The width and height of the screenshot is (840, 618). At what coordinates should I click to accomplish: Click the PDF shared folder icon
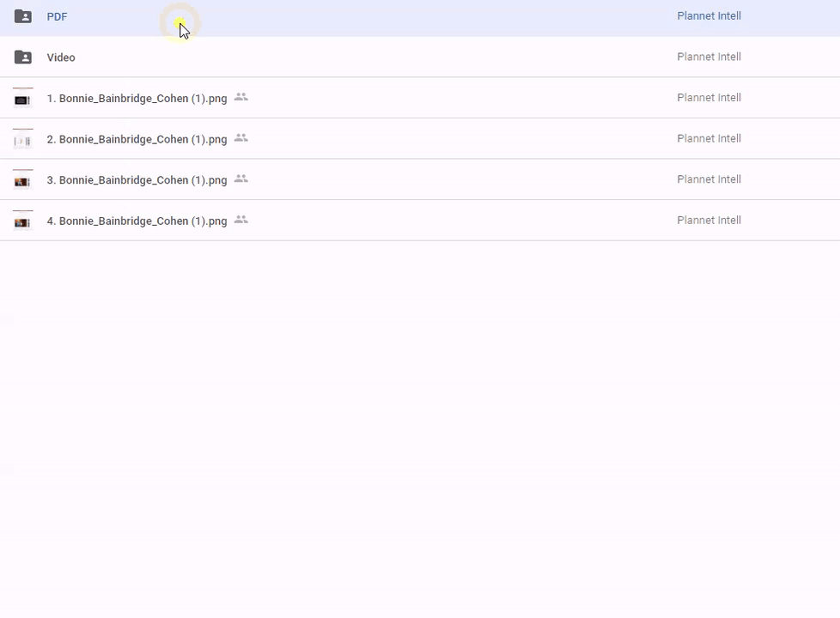(23, 16)
